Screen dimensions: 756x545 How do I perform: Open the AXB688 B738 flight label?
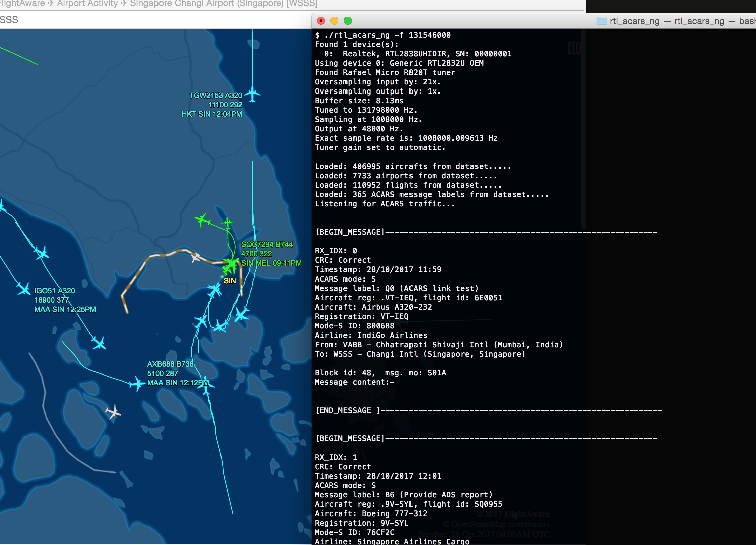(x=178, y=373)
